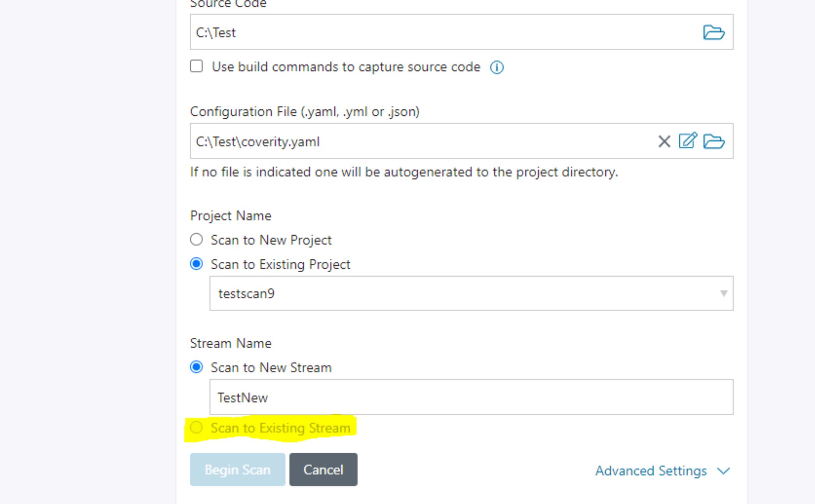Select 'Scan to Existing Project'
The image size is (815, 504).
[x=196, y=264]
